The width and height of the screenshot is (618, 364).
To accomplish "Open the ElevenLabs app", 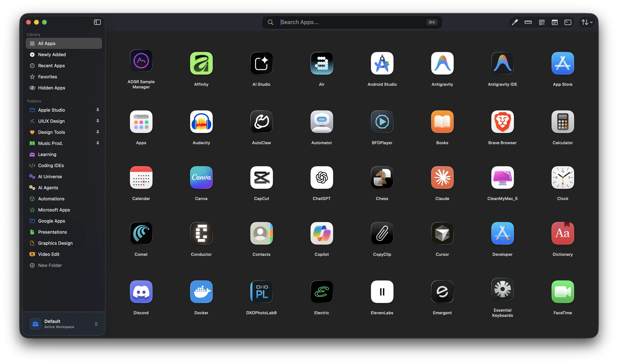I will (x=382, y=292).
